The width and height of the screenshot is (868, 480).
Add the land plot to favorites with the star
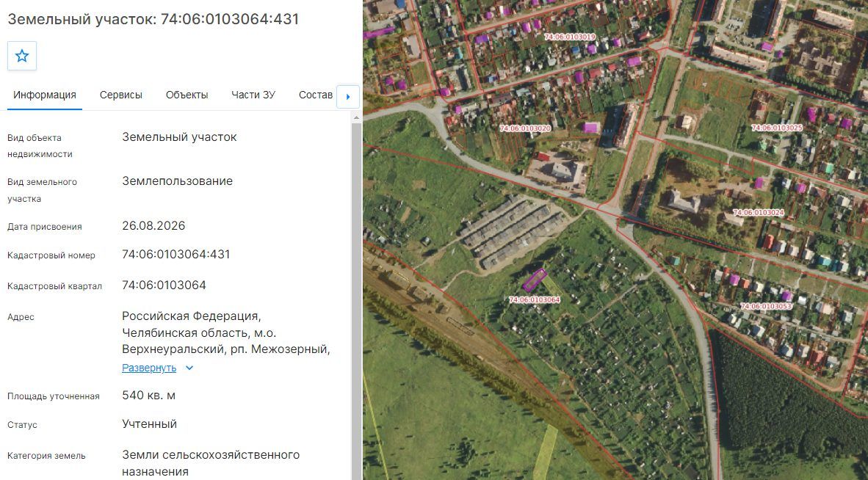pyautogui.click(x=22, y=56)
